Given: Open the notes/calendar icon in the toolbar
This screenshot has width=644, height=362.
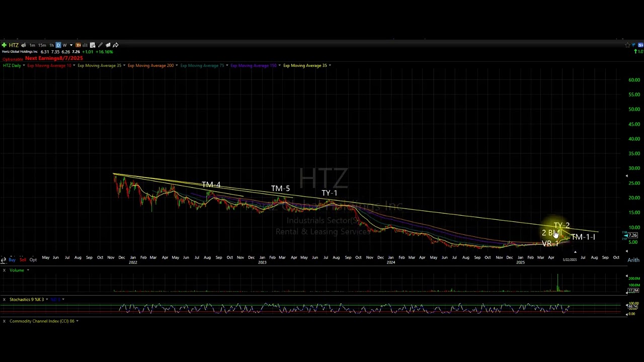Looking at the screenshot, I should tap(93, 45).
